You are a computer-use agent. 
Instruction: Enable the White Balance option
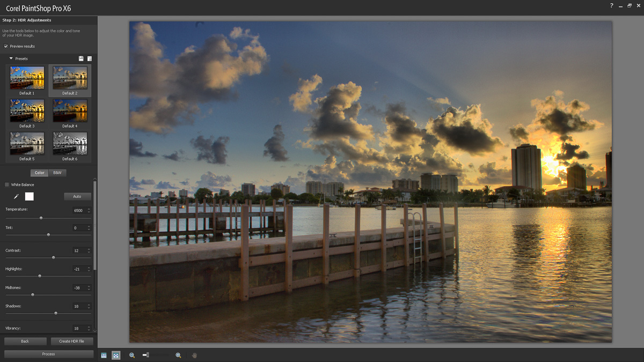tap(6, 184)
